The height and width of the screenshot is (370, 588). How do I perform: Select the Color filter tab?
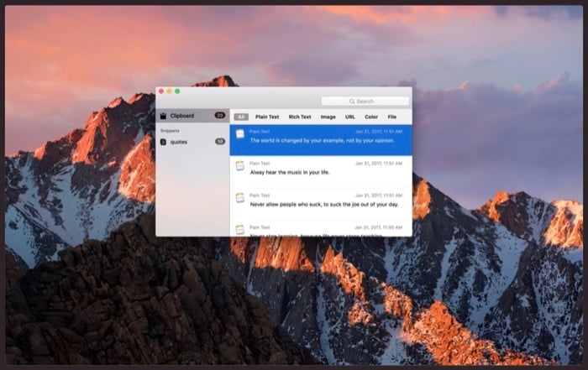[371, 117]
